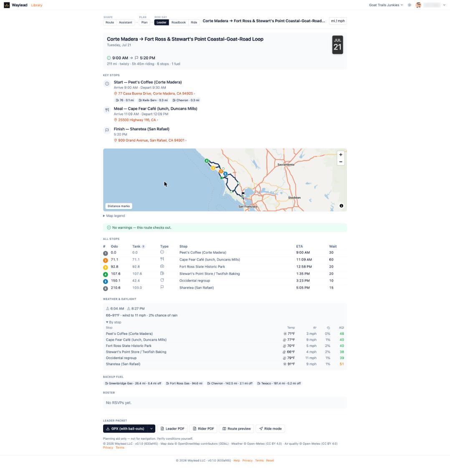Toggle the light/dark theme sun icon
The height and width of the screenshot is (476, 450).
pyautogui.click(x=410, y=5)
